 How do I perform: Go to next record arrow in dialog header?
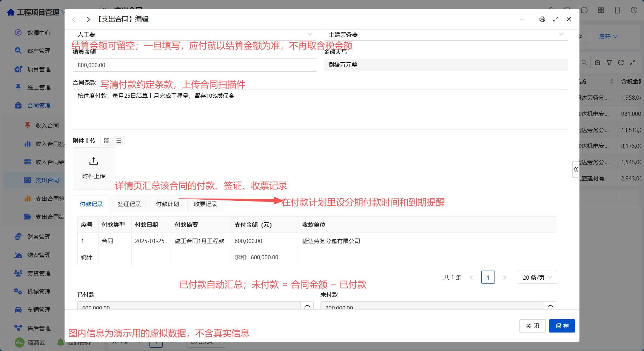click(88, 19)
